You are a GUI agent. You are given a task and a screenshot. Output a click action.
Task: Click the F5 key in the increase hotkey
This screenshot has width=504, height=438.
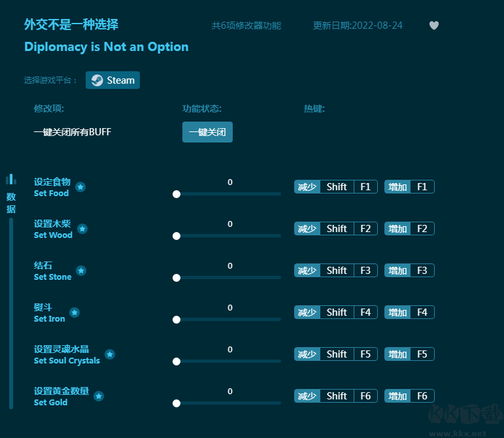422,354
